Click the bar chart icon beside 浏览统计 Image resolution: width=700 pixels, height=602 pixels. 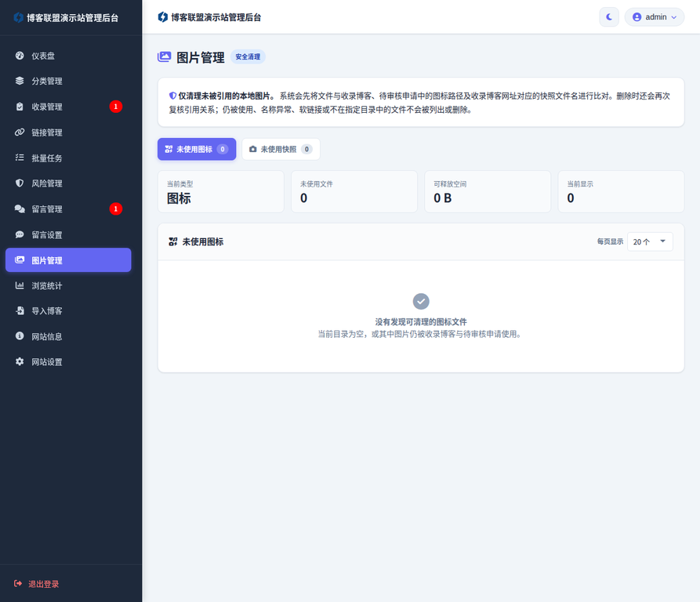tap(19, 285)
